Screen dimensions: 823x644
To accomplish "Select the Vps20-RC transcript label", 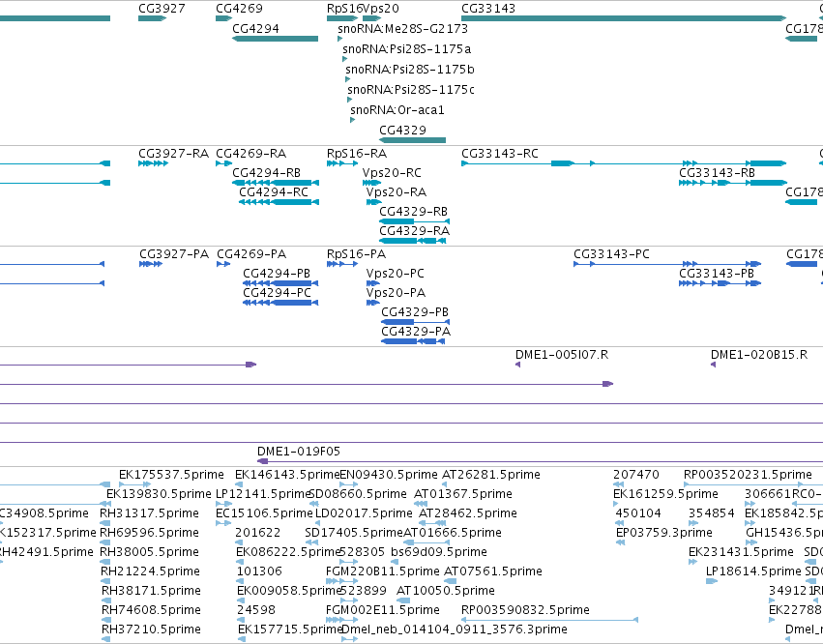I will tap(392, 173).
